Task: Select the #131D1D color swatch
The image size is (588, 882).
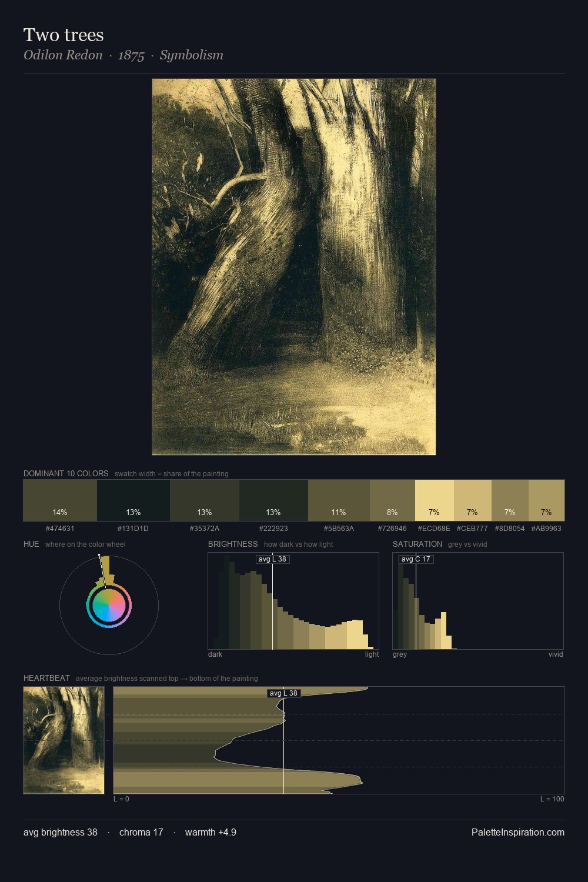Action: click(x=133, y=500)
